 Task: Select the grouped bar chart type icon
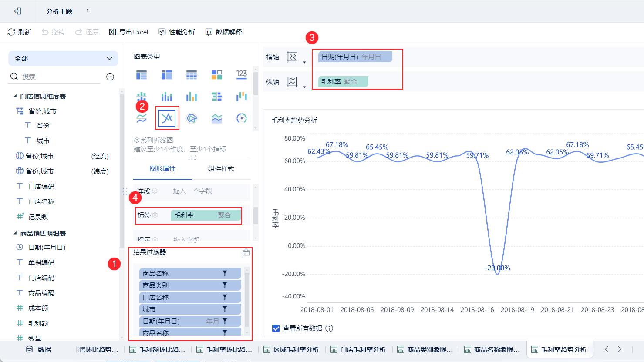(192, 96)
